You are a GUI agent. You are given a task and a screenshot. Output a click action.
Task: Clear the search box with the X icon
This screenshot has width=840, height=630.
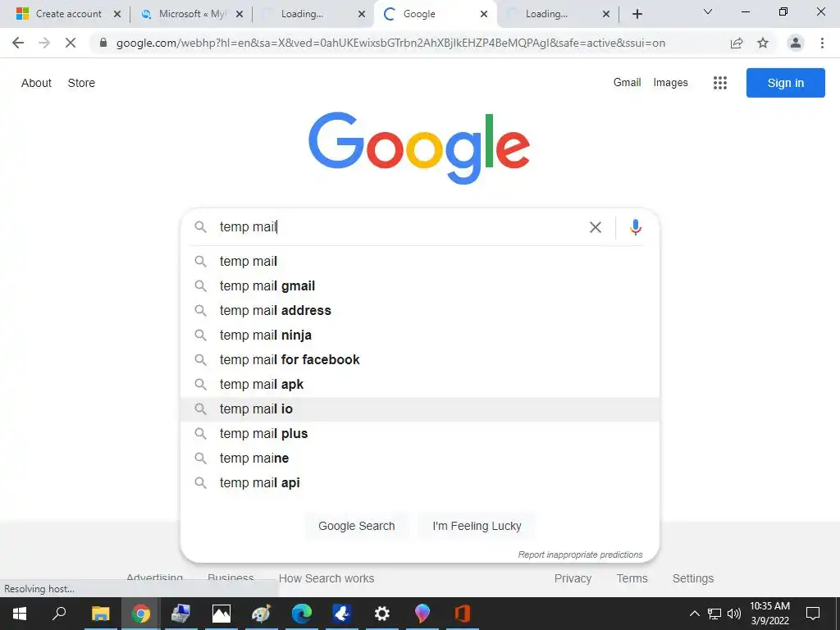click(x=596, y=227)
